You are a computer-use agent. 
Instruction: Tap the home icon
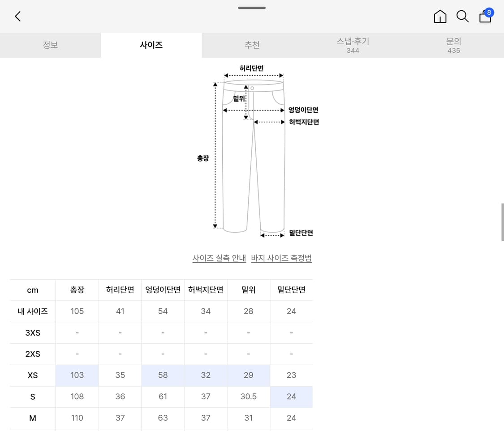[440, 16]
